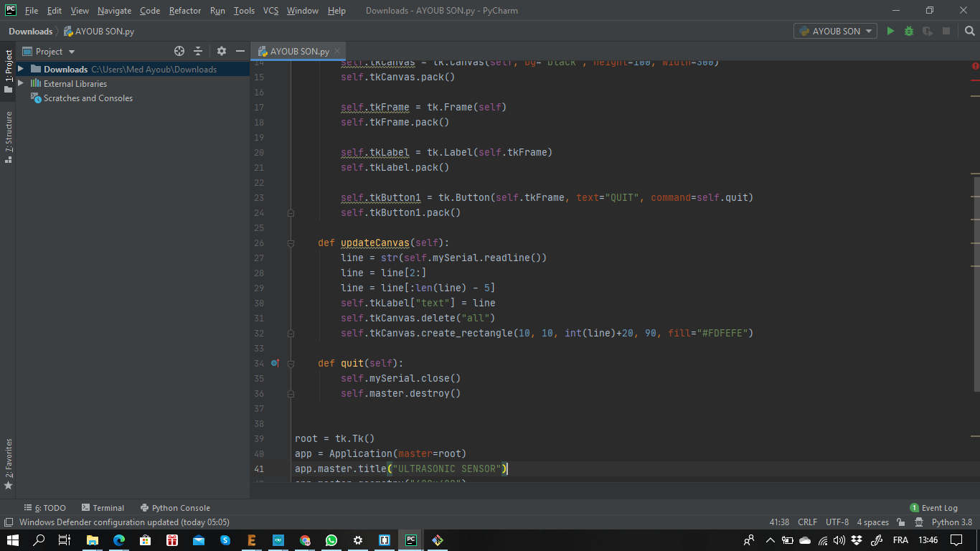Open Search Everywhere magnifier in toolbar

(970, 31)
